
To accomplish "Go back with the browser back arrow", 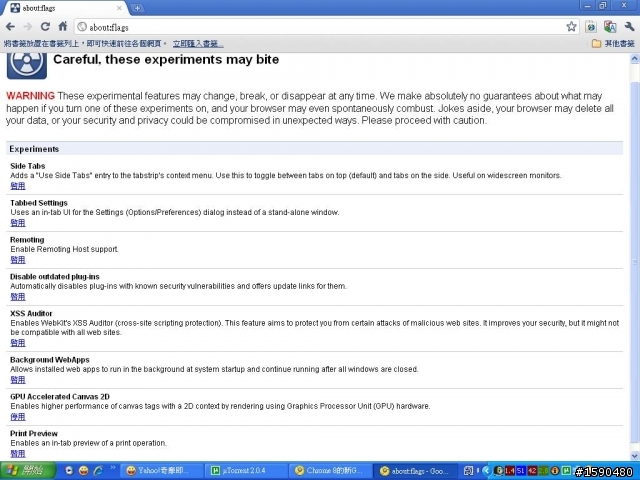I will pos(10,27).
